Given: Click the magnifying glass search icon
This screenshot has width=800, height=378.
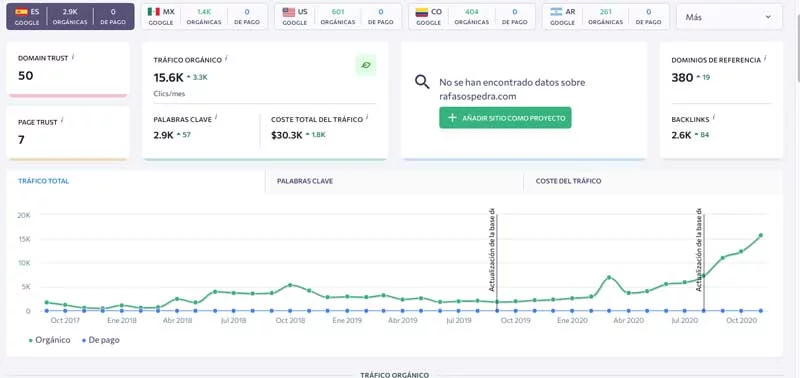Looking at the screenshot, I should [422, 82].
